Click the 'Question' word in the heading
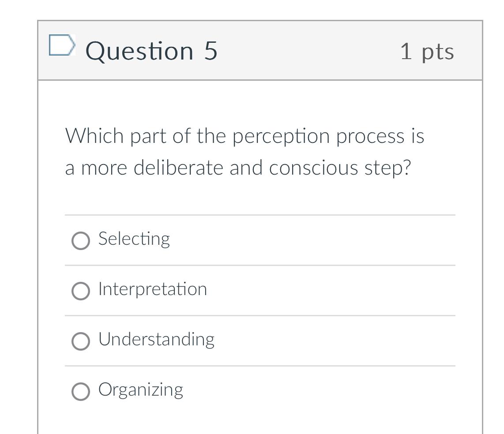The image size is (504, 434). pos(139,51)
